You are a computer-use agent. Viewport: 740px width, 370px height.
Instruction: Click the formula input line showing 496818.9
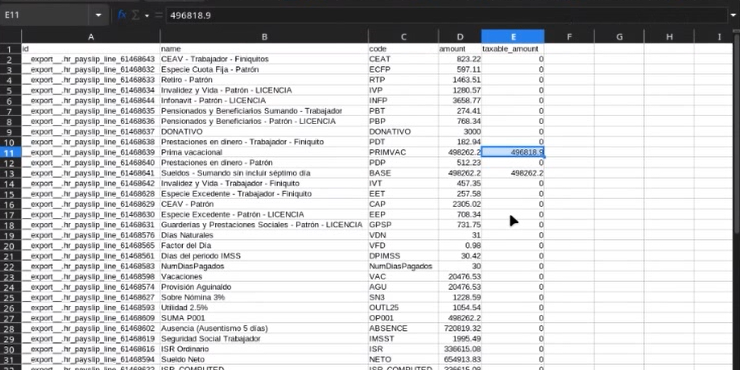pyautogui.click(x=446, y=15)
